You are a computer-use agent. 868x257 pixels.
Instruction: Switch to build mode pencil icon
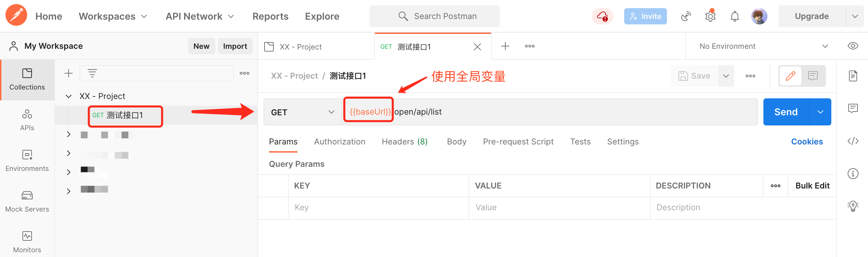[790, 76]
